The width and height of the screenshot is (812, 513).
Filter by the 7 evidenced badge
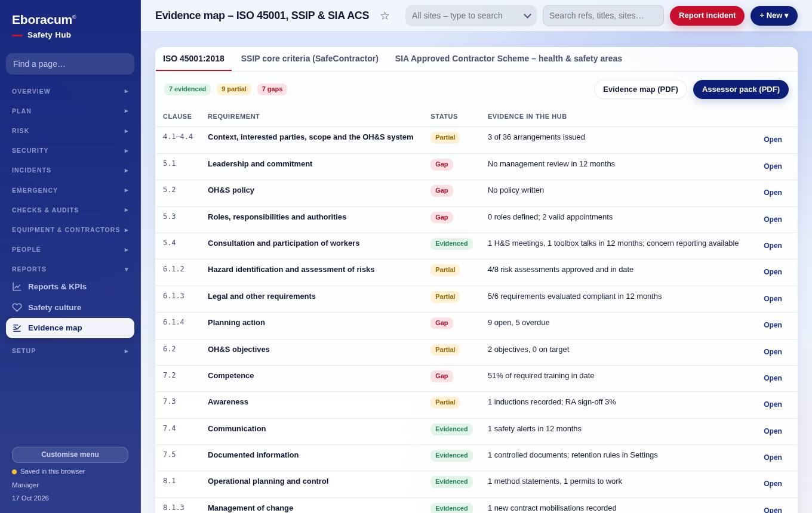coord(187,89)
